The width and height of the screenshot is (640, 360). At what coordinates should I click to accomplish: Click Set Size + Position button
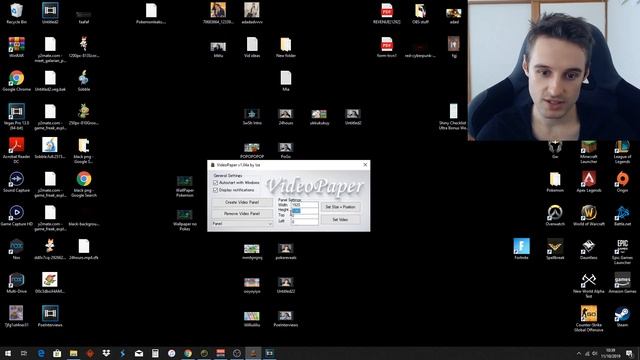point(340,207)
